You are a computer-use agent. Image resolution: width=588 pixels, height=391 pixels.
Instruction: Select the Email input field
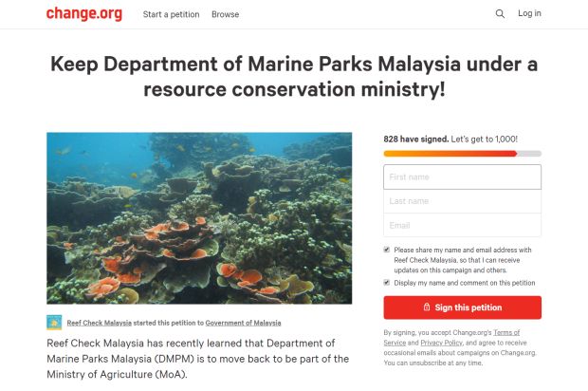point(462,225)
